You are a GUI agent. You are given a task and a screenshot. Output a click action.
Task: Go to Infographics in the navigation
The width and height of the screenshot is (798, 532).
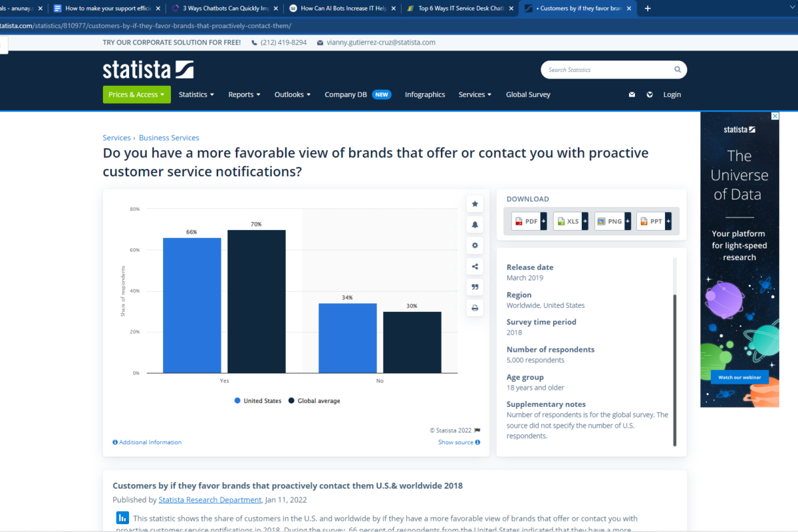coord(425,94)
